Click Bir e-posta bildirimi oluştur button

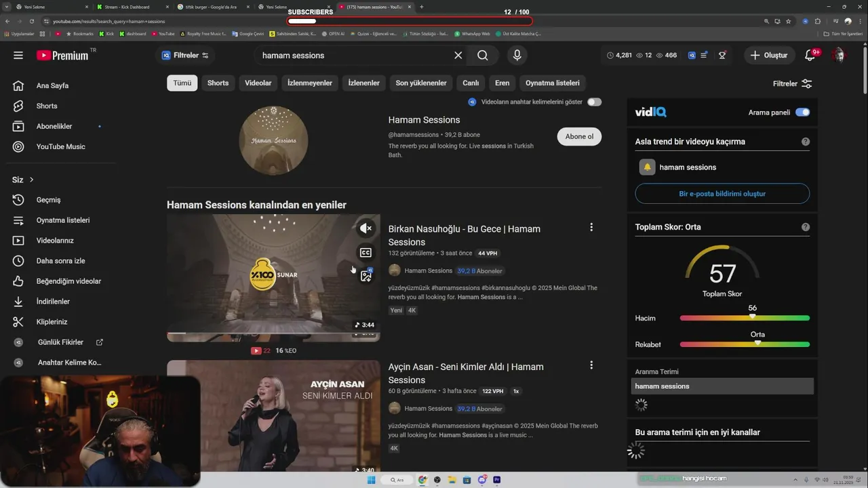coord(722,194)
